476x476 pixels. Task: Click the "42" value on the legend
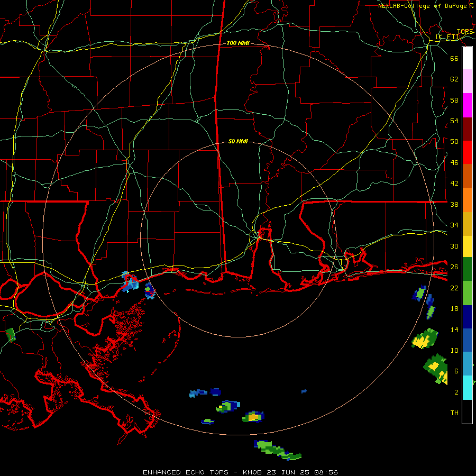pos(454,184)
